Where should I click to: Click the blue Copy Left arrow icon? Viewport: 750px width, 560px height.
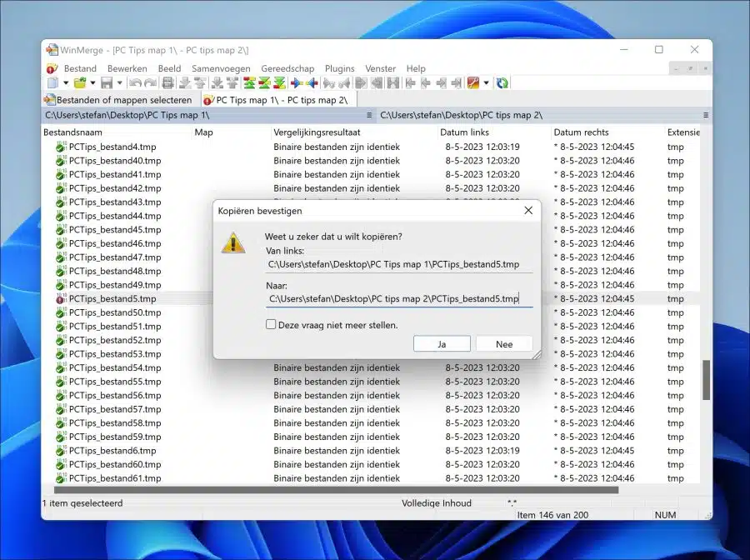pos(312,83)
